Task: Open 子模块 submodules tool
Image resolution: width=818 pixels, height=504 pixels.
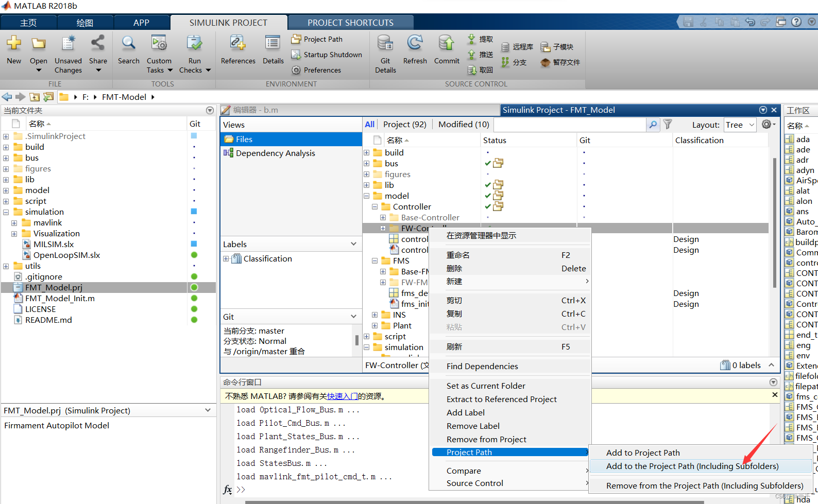Action: (557, 47)
